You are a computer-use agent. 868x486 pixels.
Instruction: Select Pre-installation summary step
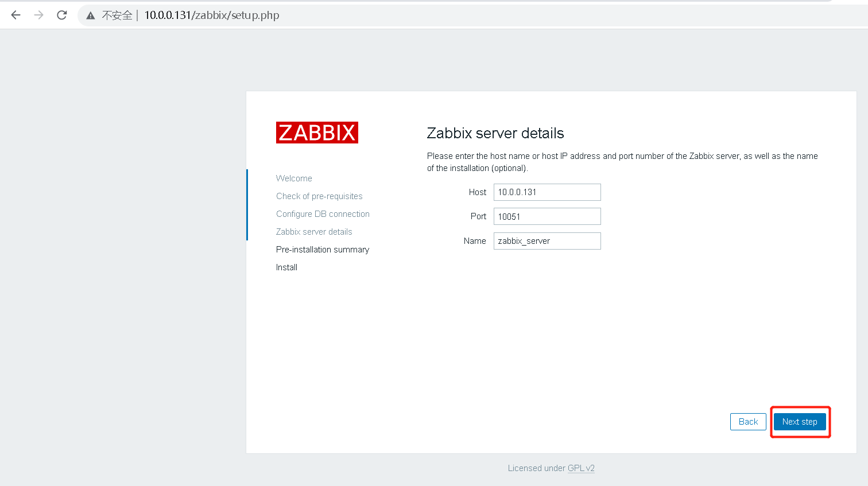323,250
